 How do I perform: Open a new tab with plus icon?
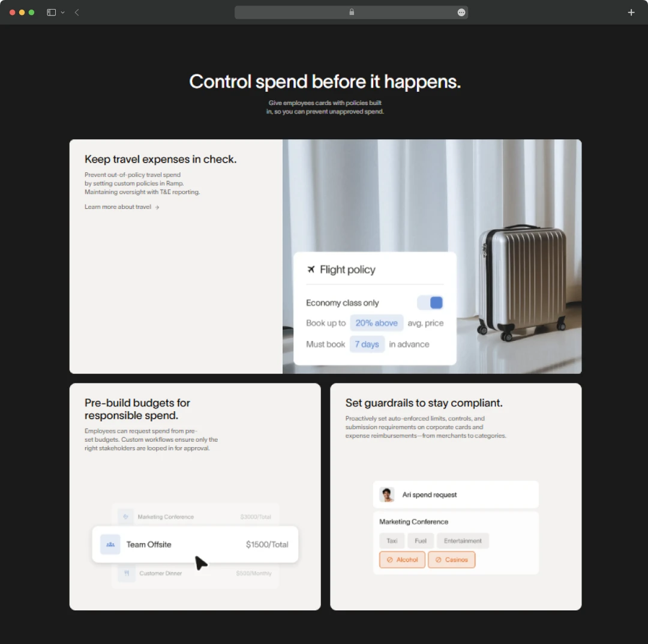[x=631, y=13]
